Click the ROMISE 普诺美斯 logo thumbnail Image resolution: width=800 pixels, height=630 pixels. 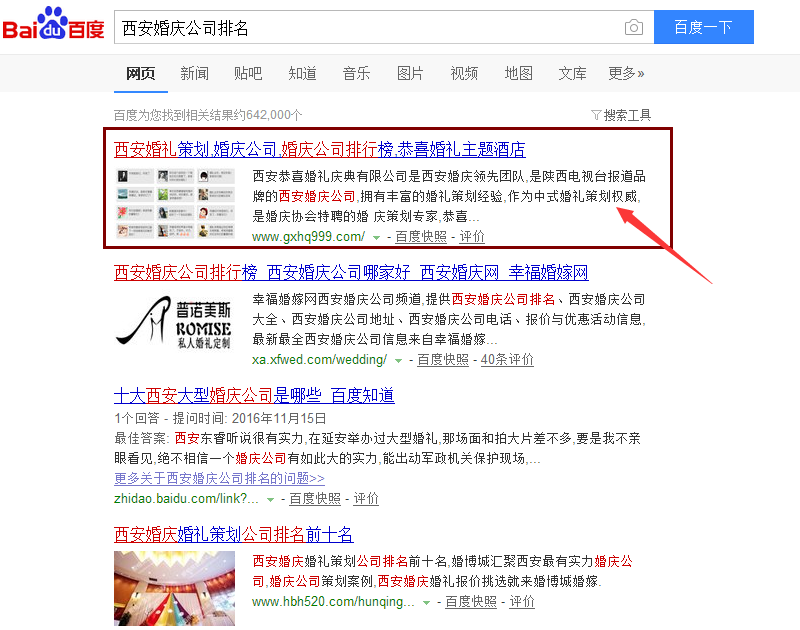pyautogui.click(x=174, y=322)
